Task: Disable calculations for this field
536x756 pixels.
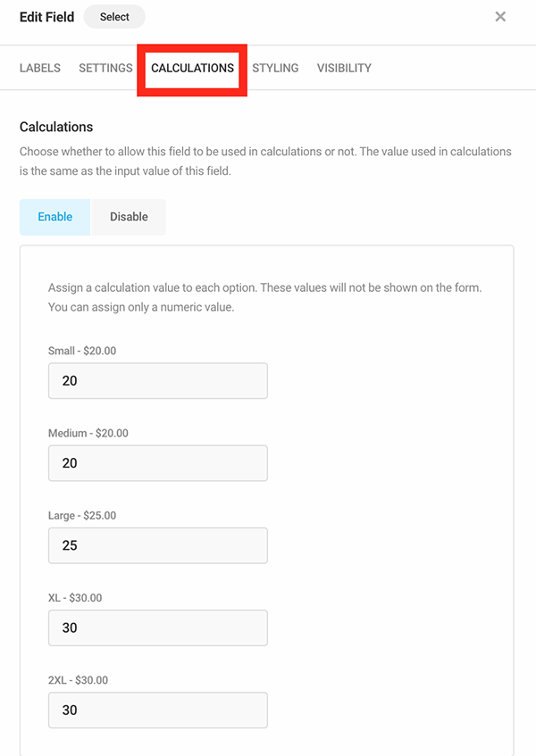Action: 128,216
